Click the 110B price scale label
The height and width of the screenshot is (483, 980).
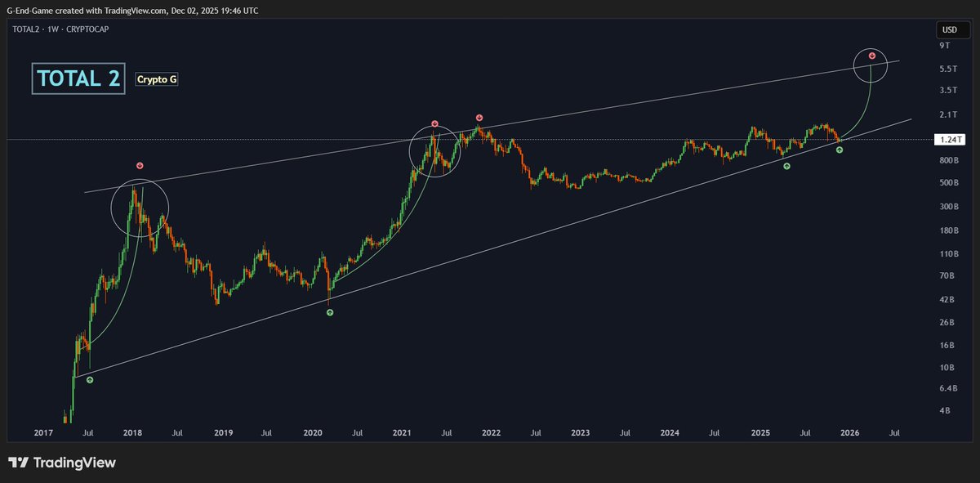[x=949, y=254]
